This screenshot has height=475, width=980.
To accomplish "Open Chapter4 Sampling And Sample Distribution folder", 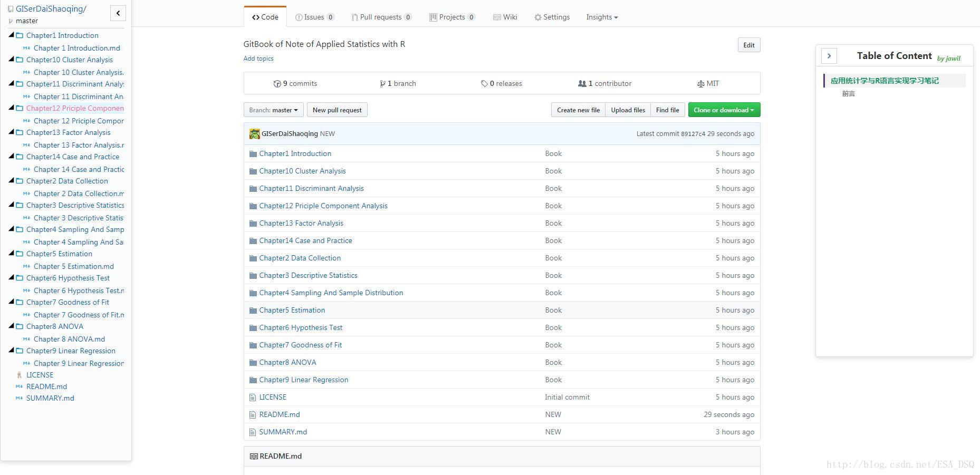I will (x=331, y=293).
